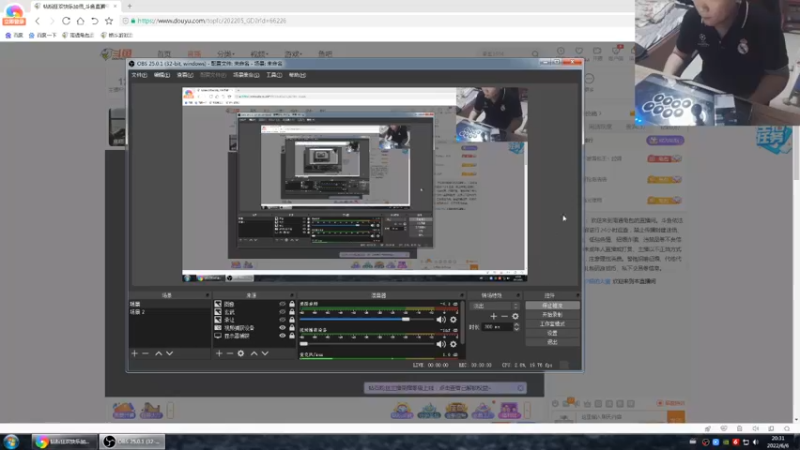Go back in the browser
This screenshot has height=450, width=800.
pyautogui.click(x=38, y=21)
